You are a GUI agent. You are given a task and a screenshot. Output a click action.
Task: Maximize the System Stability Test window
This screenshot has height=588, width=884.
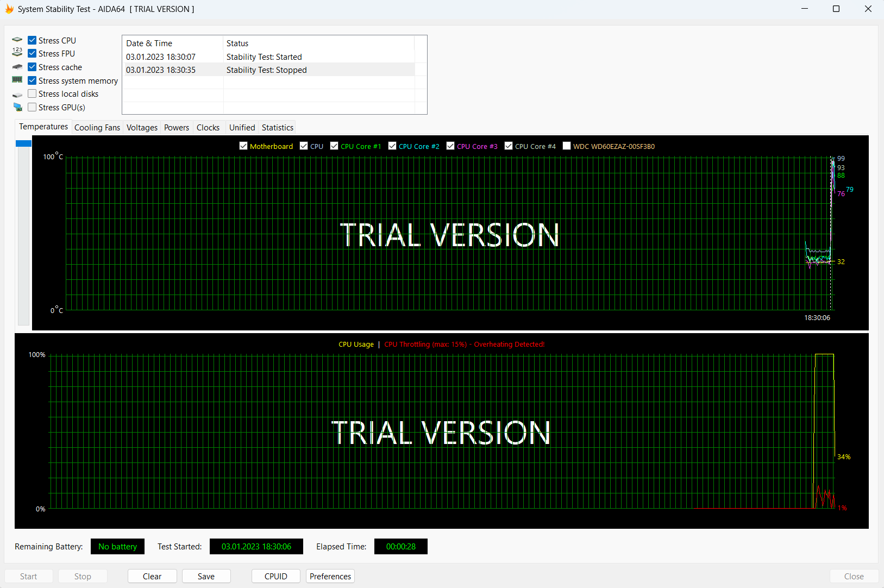pyautogui.click(x=836, y=9)
